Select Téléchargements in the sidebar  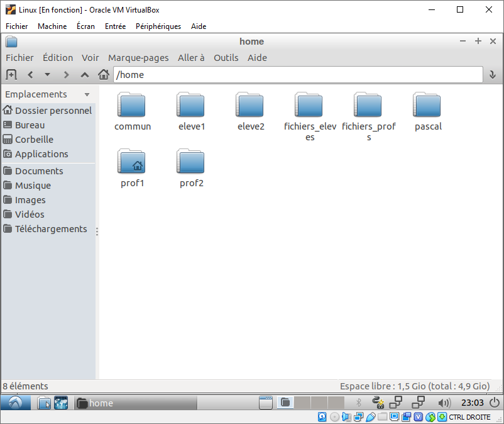pos(51,229)
